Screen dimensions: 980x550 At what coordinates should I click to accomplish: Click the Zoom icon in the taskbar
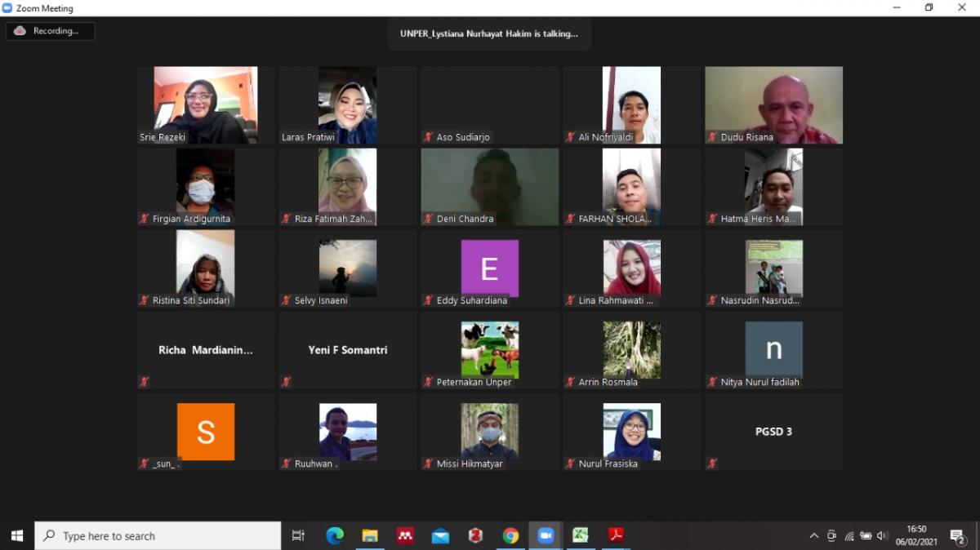click(x=545, y=535)
